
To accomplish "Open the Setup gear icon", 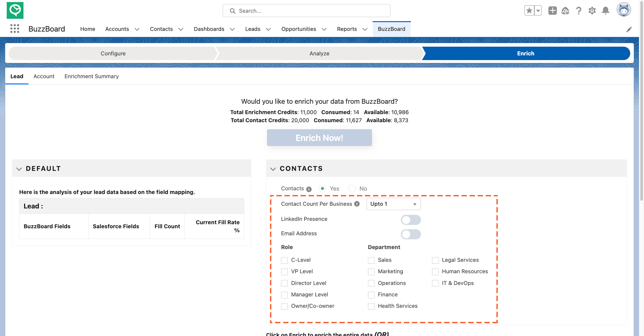I will pyautogui.click(x=592, y=11).
